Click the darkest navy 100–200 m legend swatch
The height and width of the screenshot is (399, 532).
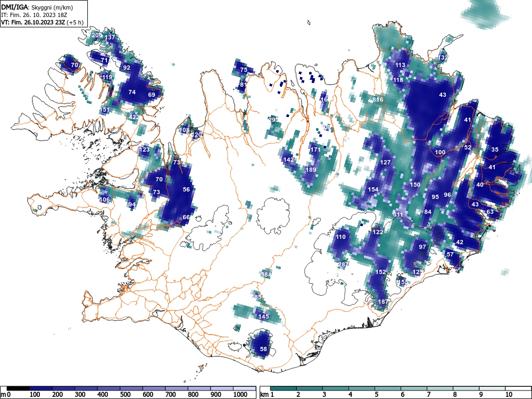[41, 388]
